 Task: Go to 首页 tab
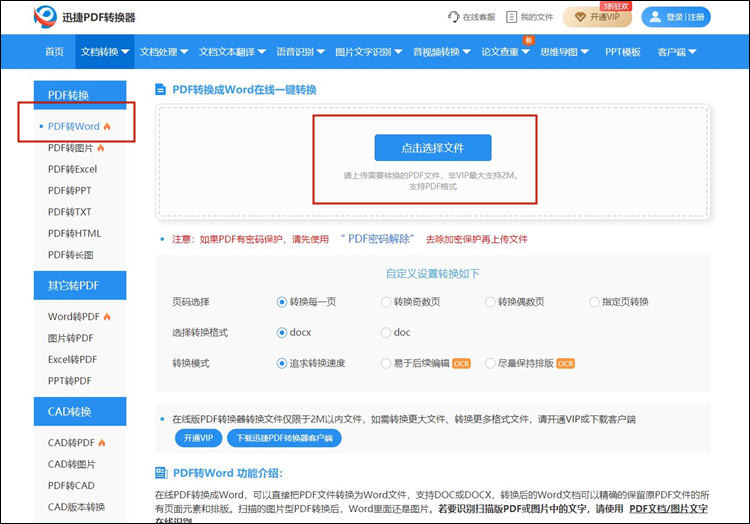coord(54,52)
